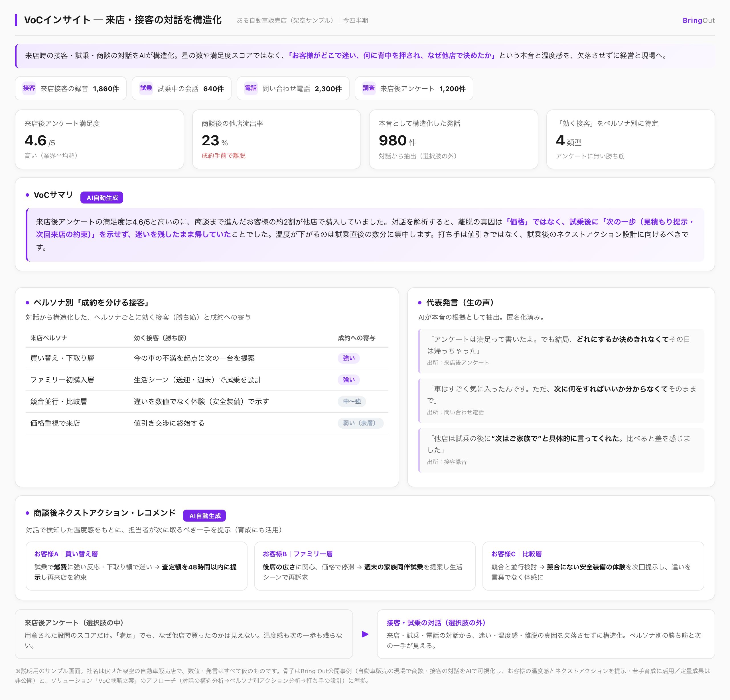This screenshot has width=730, height=700.
Task: Click the purple highlighted summary sentence in VoCサマリ
Action: point(365,228)
